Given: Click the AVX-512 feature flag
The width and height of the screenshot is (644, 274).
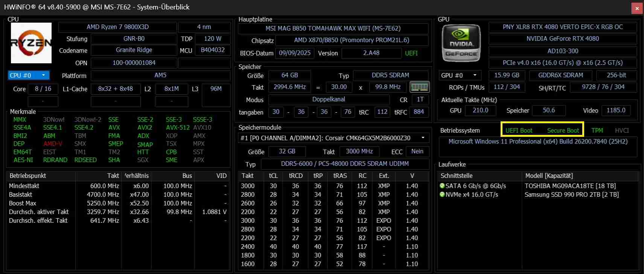Looking at the screenshot, I should pos(178,128).
